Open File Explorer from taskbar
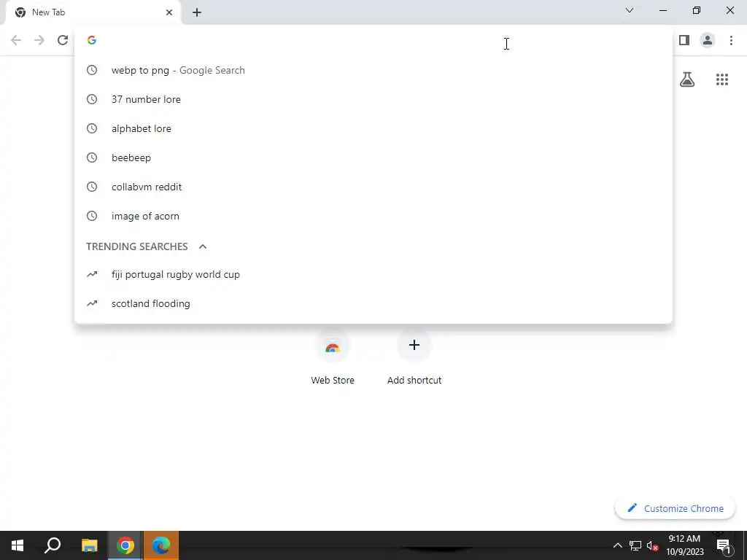This screenshot has height=560, width=747. tap(89, 545)
